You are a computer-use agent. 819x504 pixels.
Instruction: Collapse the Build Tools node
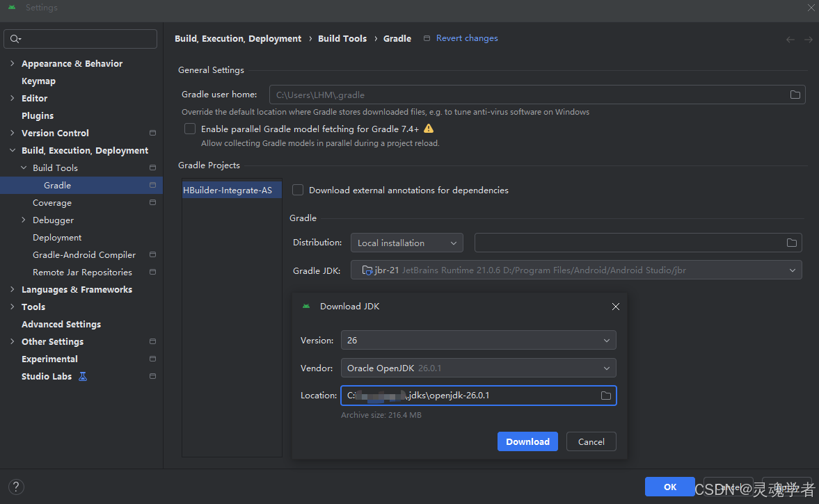click(24, 168)
